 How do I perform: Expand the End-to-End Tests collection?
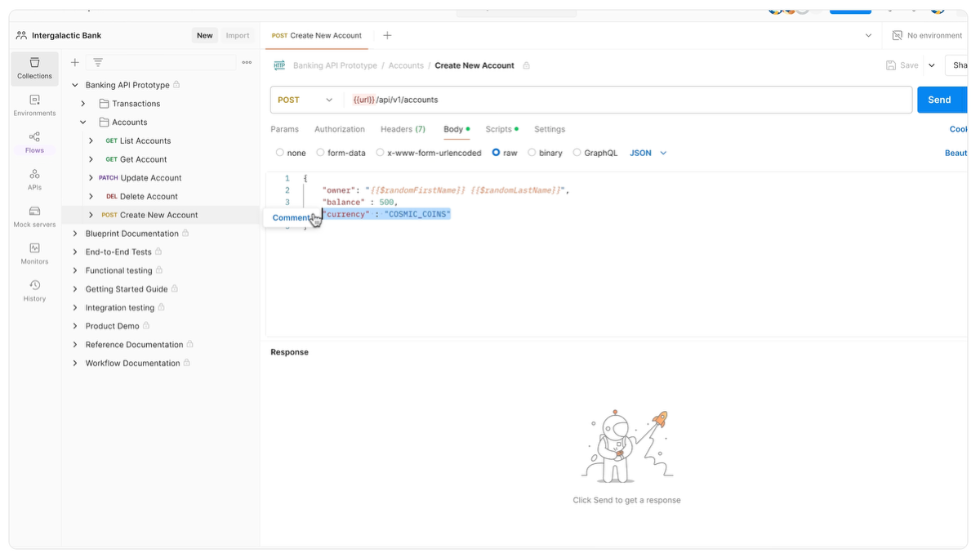(75, 252)
